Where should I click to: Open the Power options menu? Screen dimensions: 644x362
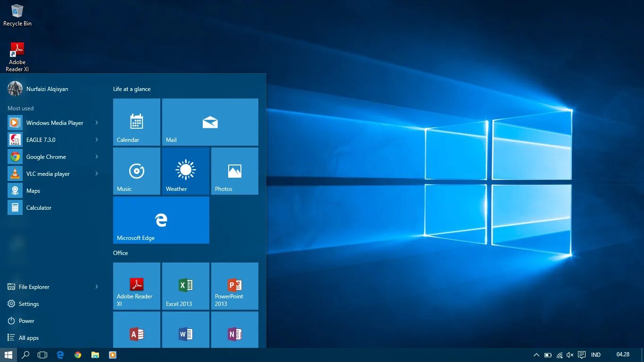point(21,321)
